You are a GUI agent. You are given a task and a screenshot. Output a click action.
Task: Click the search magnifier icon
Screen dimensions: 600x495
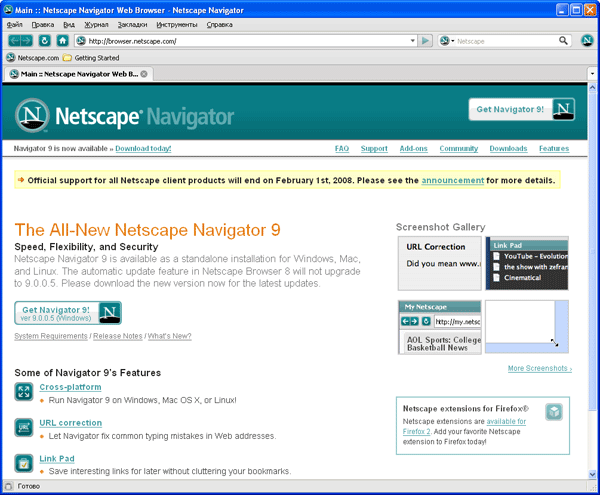tap(563, 41)
